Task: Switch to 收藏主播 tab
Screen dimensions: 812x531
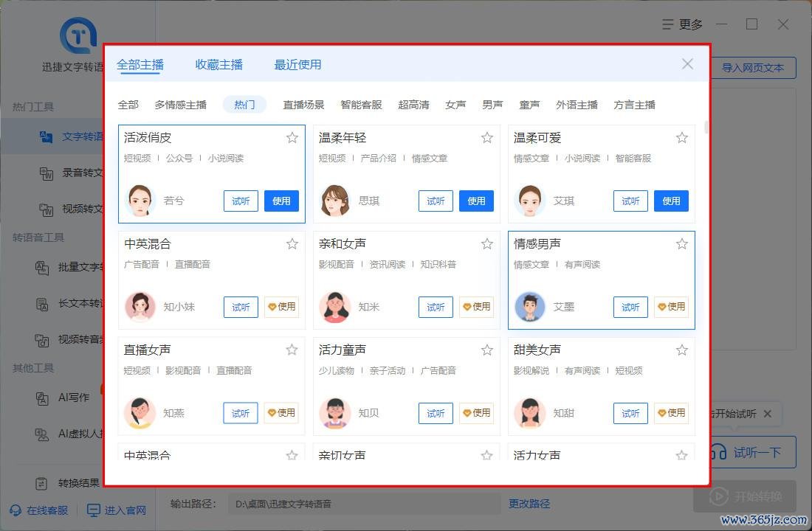Action: pyautogui.click(x=219, y=65)
